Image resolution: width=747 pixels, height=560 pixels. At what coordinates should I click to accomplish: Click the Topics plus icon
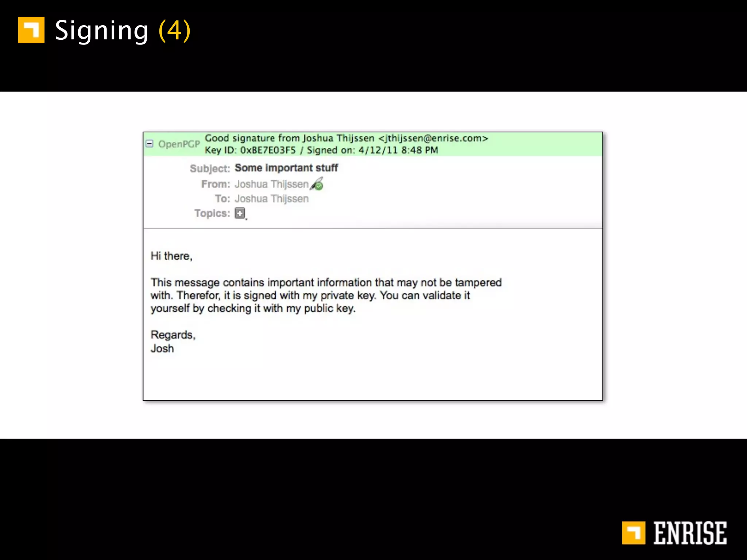tap(240, 213)
